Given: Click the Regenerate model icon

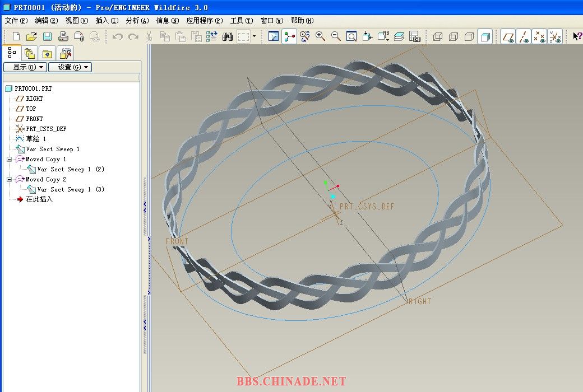Looking at the screenshot, I should 212,36.
